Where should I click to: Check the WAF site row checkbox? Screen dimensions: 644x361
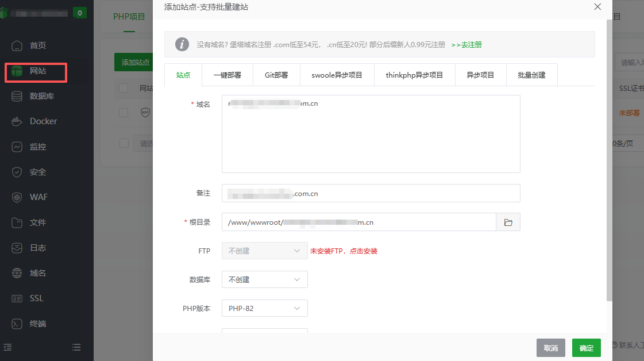click(124, 113)
